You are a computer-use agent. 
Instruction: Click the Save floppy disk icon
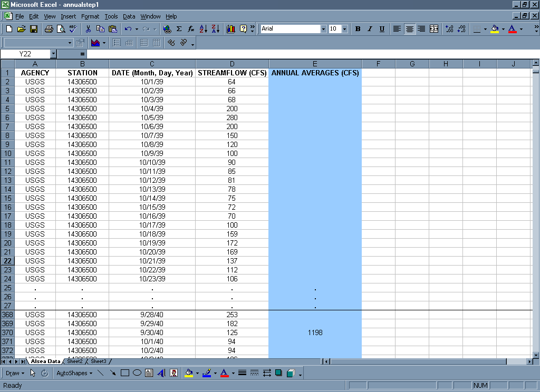(33, 29)
